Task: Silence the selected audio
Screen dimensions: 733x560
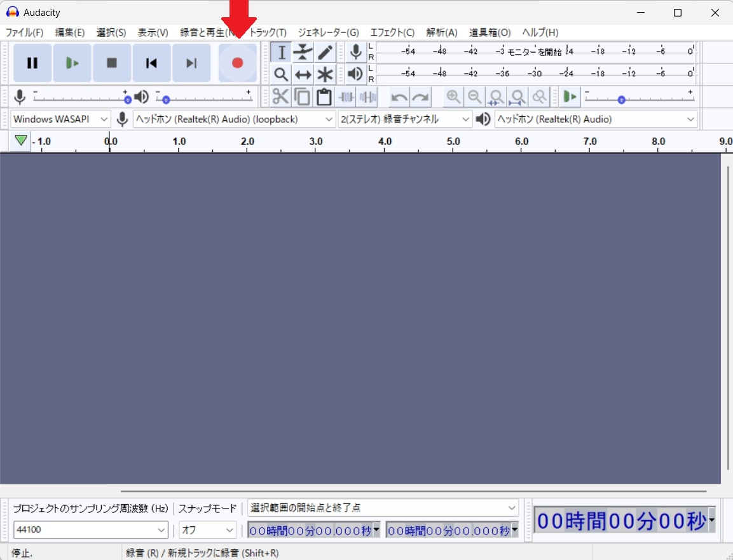Action: tap(367, 97)
